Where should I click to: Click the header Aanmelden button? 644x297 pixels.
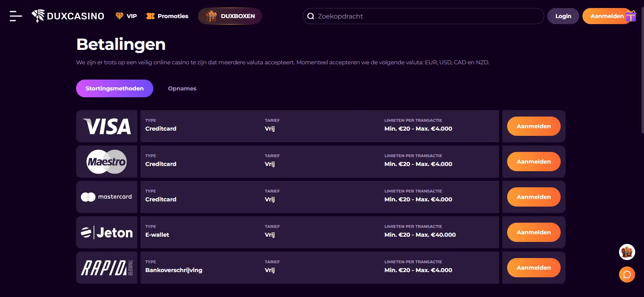point(607,16)
